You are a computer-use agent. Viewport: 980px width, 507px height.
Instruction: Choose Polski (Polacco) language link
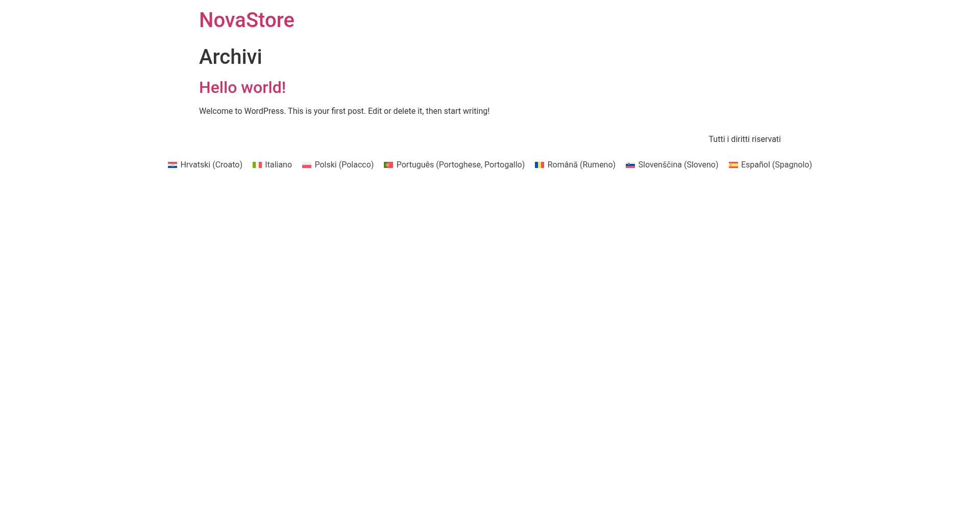click(x=344, y=165)
